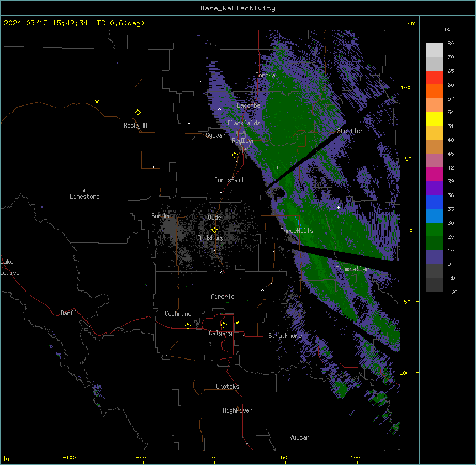The height and width of the screenshot is (465, 476).
Task: Click the Vulcan label
Action: point(299,437)
